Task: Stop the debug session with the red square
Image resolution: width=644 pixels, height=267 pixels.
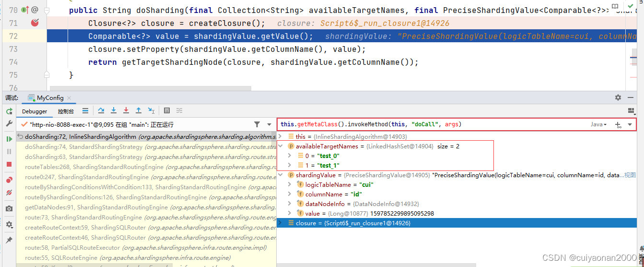Action: pyautogui.click(x=9, y=164)
